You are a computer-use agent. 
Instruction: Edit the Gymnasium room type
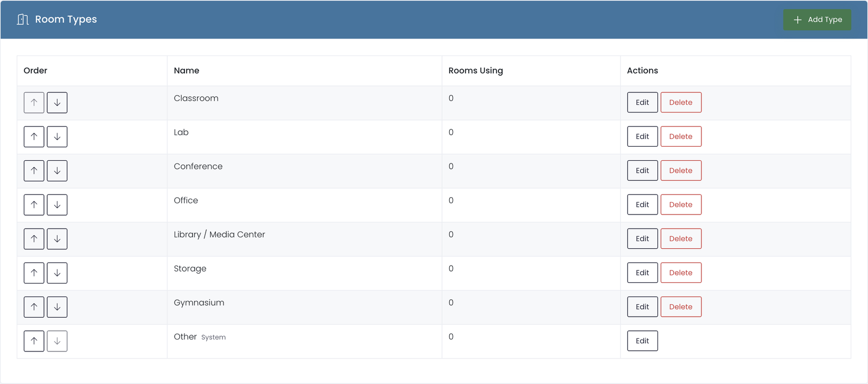[x=642, y=307]
